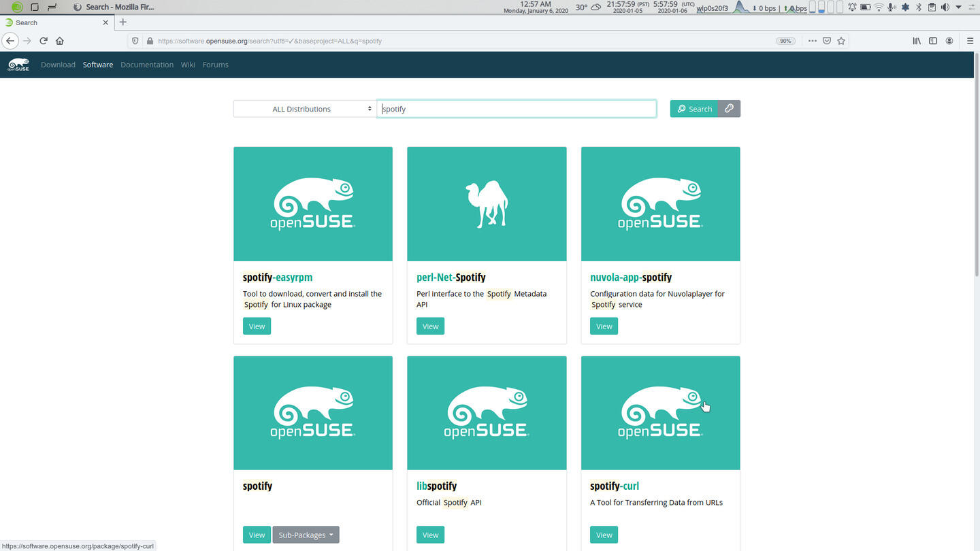This screenshot has width=980, height=551.
Task: Expand the ALL Distributions dropdown
Action: tap(305, 109)
